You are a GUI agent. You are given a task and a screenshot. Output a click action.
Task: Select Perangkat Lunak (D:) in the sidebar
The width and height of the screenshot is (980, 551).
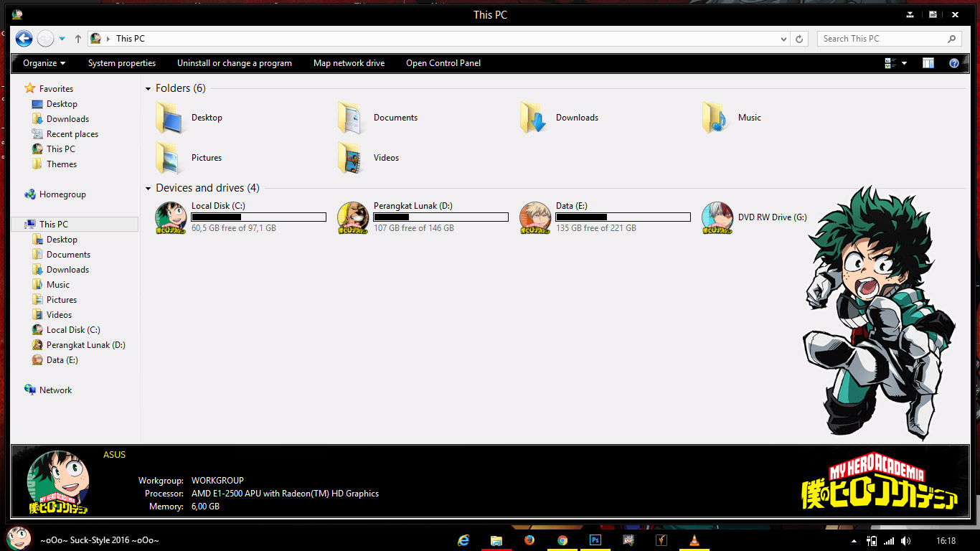coord(86,345)
